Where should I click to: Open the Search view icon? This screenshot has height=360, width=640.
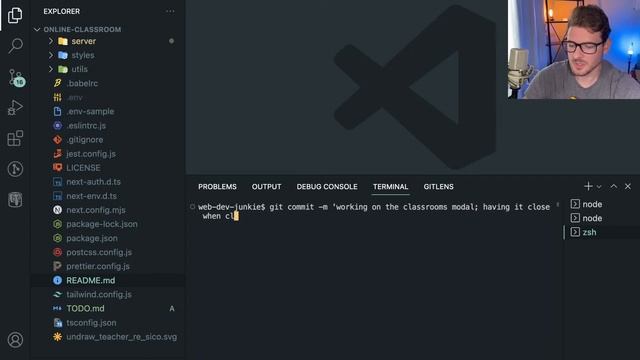[15, 46]
